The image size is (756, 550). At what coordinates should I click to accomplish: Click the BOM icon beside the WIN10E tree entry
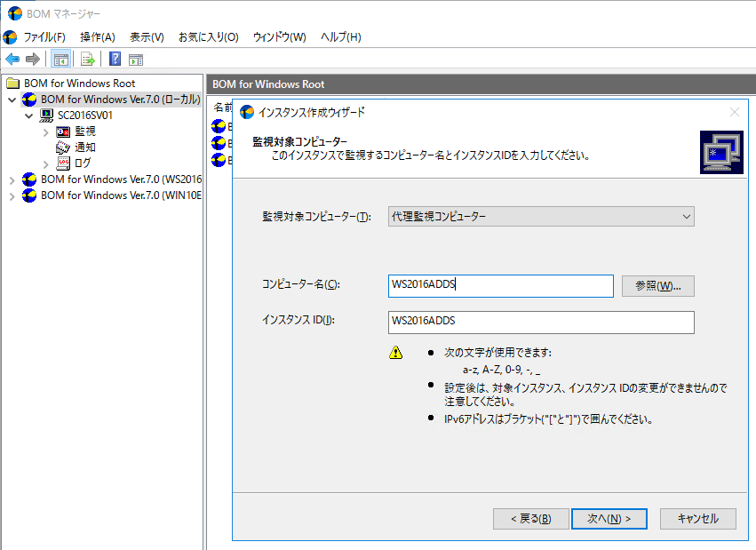29,195
